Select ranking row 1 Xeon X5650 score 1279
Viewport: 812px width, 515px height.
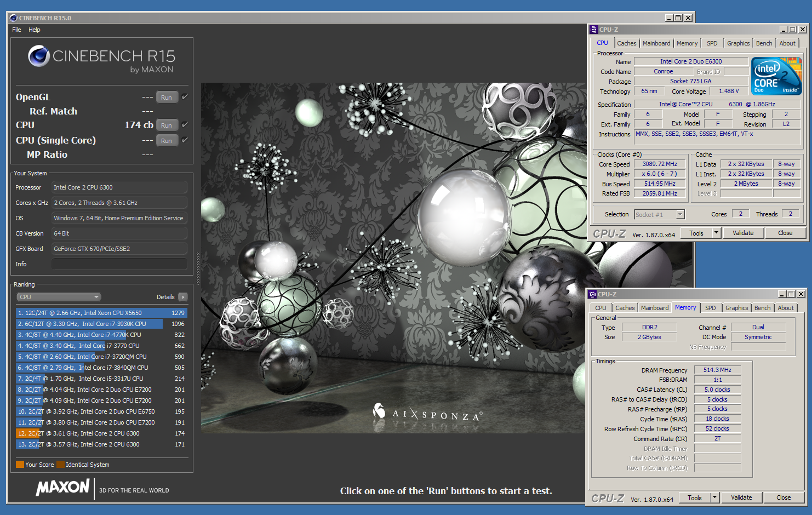tap(101, 313)
